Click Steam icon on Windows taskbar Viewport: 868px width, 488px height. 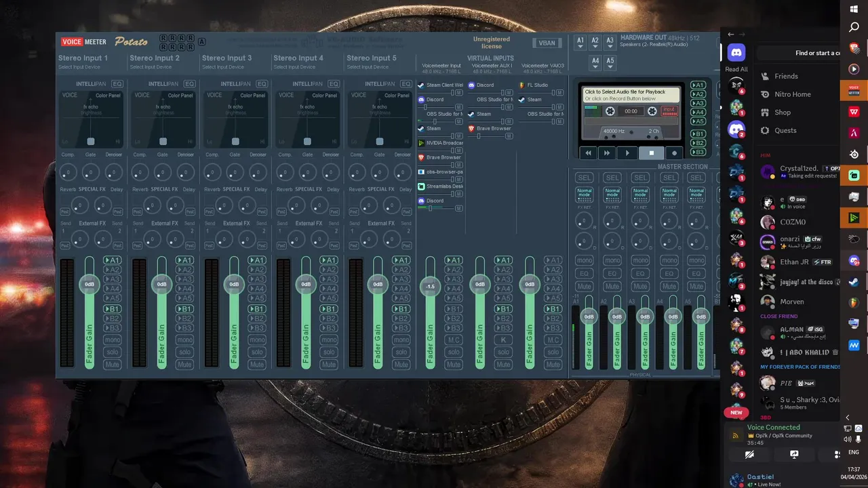tap(854, 283)
